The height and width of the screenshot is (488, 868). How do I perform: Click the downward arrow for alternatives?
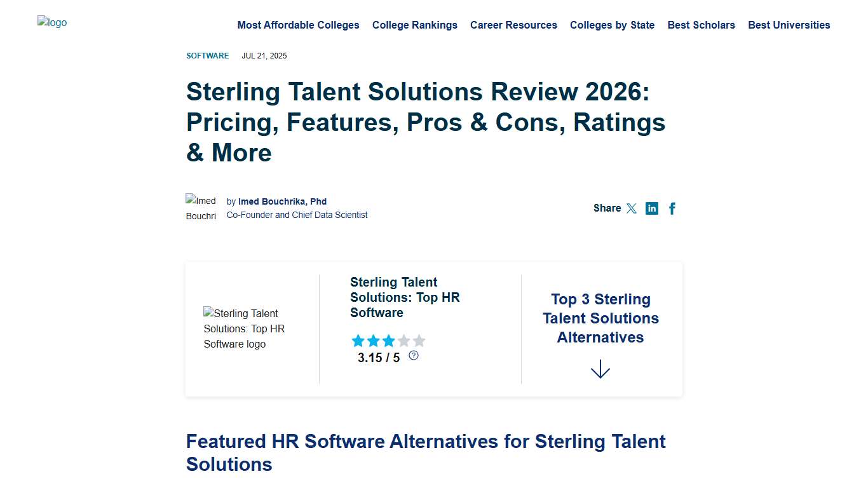[x=600, y=368]
